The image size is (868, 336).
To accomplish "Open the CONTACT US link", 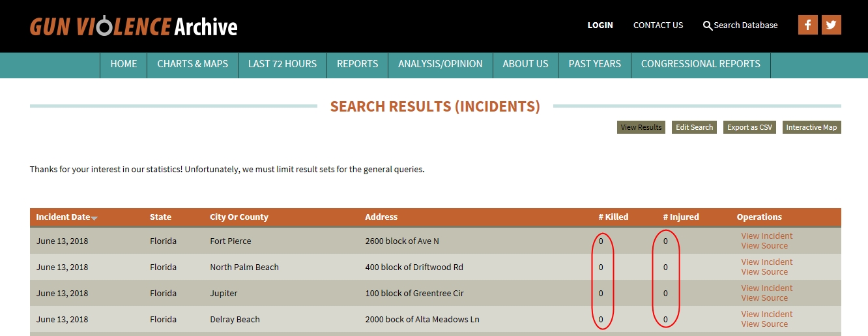I will [x=658, y=25].
